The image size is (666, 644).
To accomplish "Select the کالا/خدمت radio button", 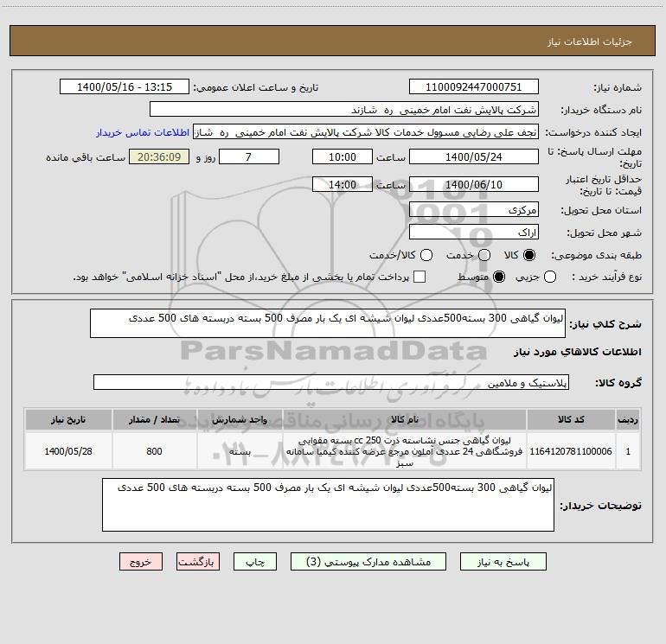I will click(426, 255).
